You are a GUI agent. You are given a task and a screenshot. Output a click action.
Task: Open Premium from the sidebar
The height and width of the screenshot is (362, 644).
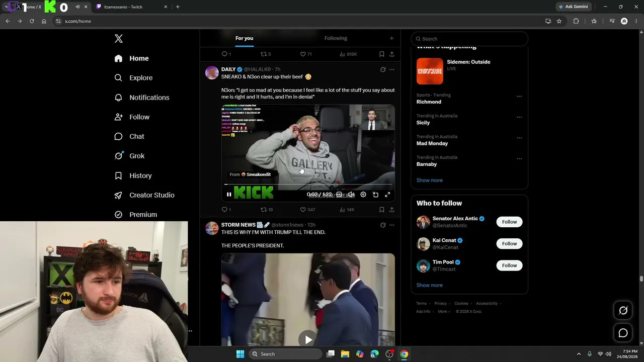(x=136, y=215)
